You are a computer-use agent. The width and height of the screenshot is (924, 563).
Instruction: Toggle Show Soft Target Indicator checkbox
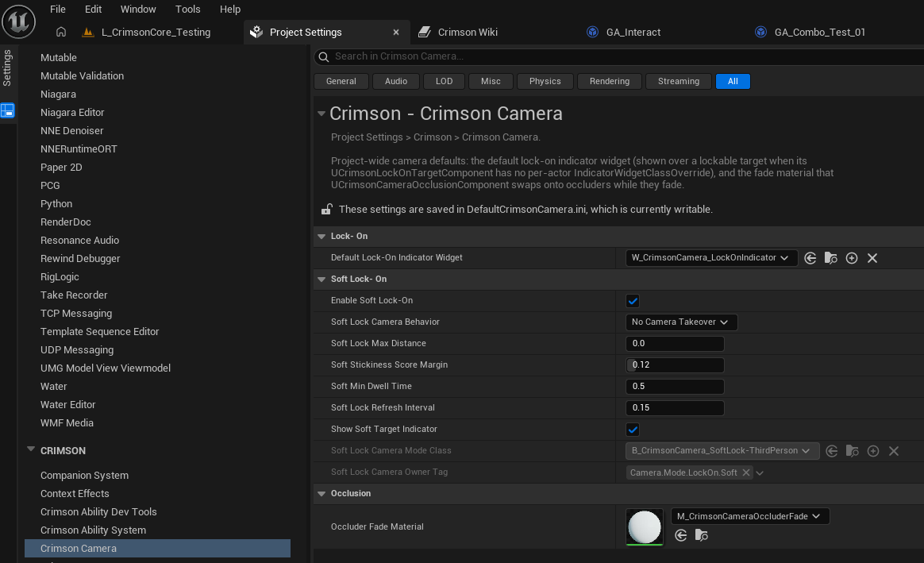tap(633, 429)
